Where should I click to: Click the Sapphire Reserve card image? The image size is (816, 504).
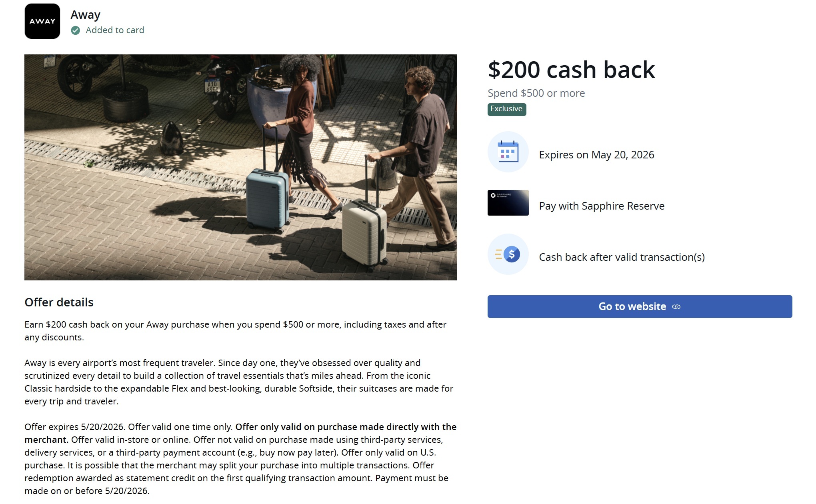[508, 203]
